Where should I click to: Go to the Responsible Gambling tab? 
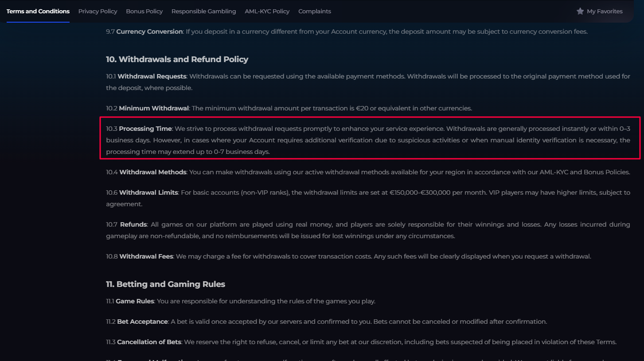(x=204, y=12)
